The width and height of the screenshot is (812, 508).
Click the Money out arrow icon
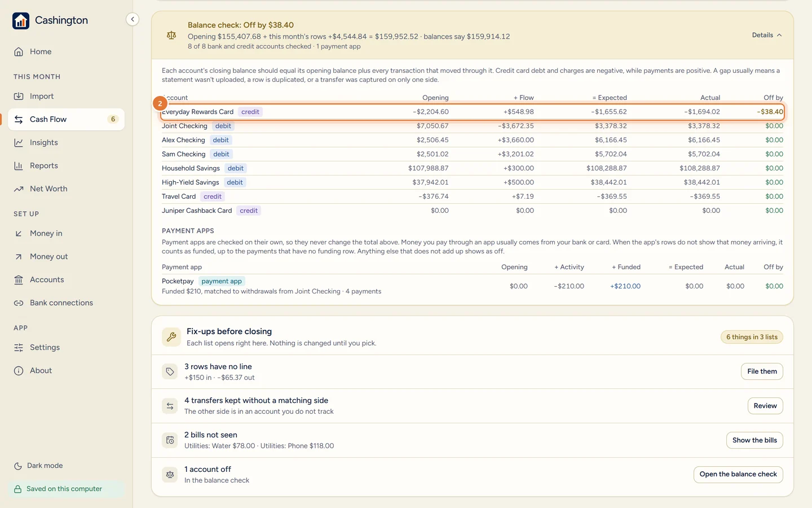19,256
